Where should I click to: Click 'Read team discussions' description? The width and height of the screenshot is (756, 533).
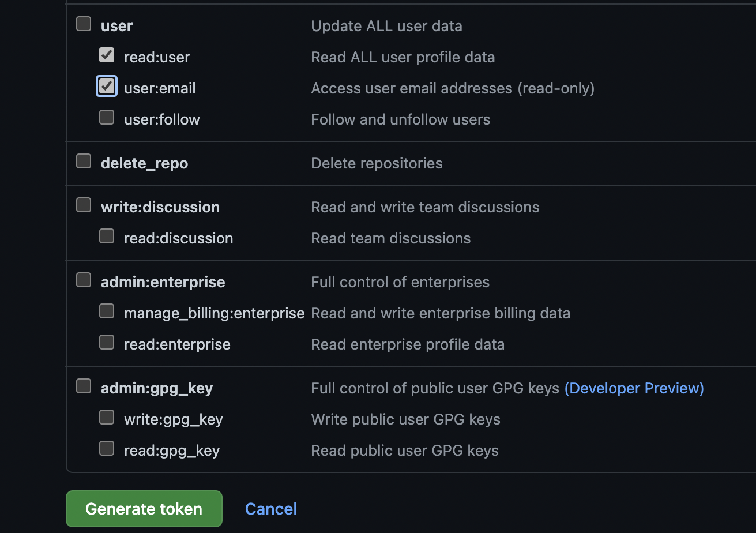tap(391, 238)
